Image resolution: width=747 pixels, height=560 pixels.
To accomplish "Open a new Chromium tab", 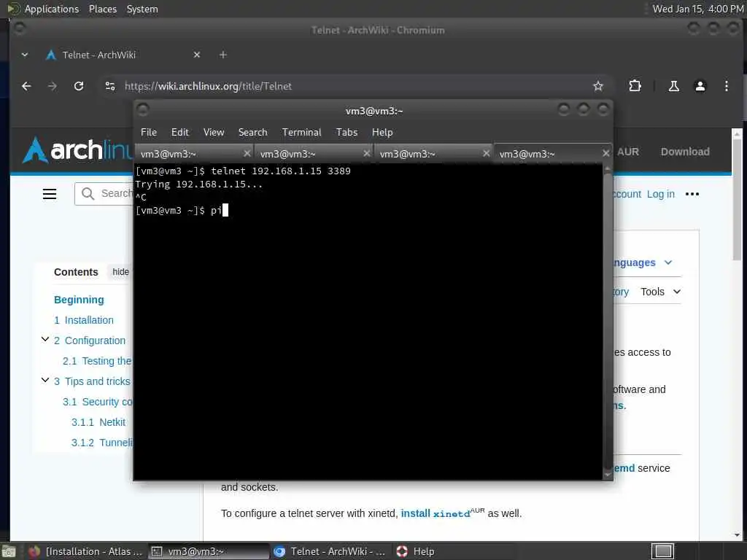I will [x=222, y=55].
